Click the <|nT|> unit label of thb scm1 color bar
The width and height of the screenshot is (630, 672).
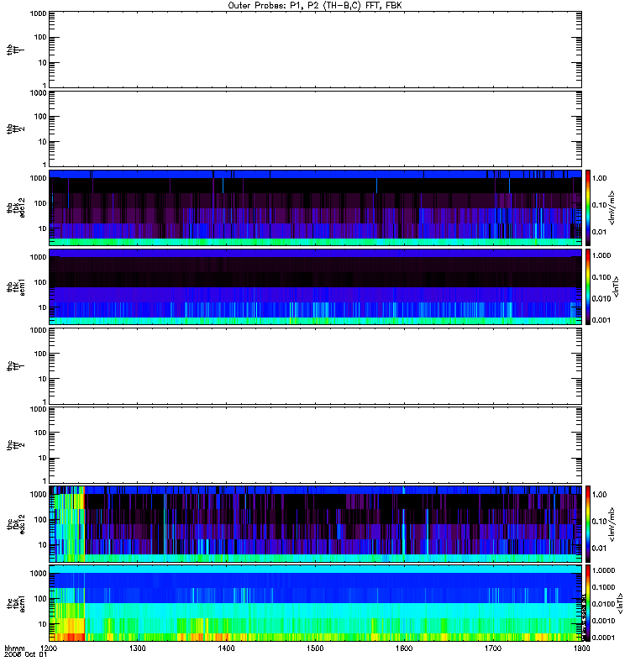click(617, 286)
